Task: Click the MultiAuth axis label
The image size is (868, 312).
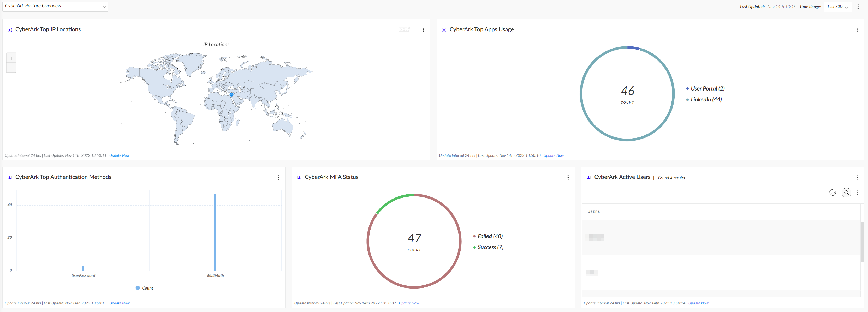Action: pyautogui.click(x=215, y=276)
